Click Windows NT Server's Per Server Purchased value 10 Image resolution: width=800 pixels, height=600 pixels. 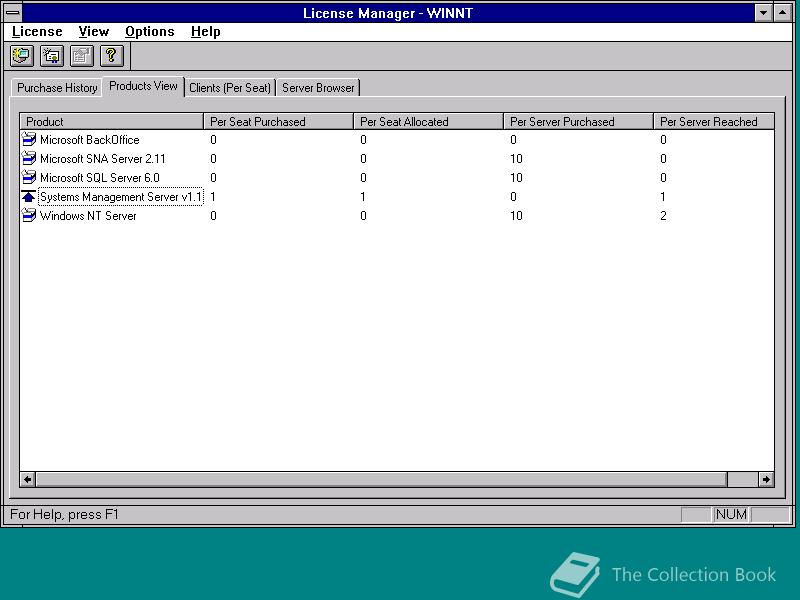(516, 216)
